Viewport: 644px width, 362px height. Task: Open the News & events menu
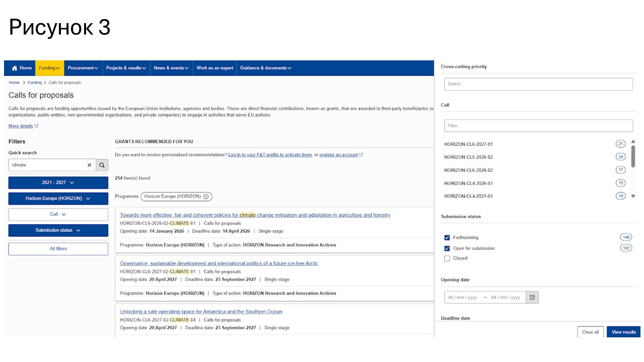coord(171,68)
